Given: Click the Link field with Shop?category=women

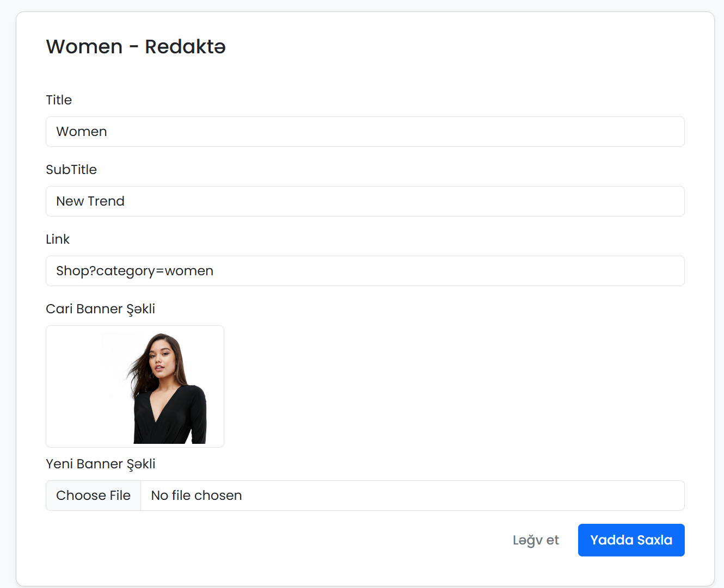Looking at the screenshot, I should [365, 271].
